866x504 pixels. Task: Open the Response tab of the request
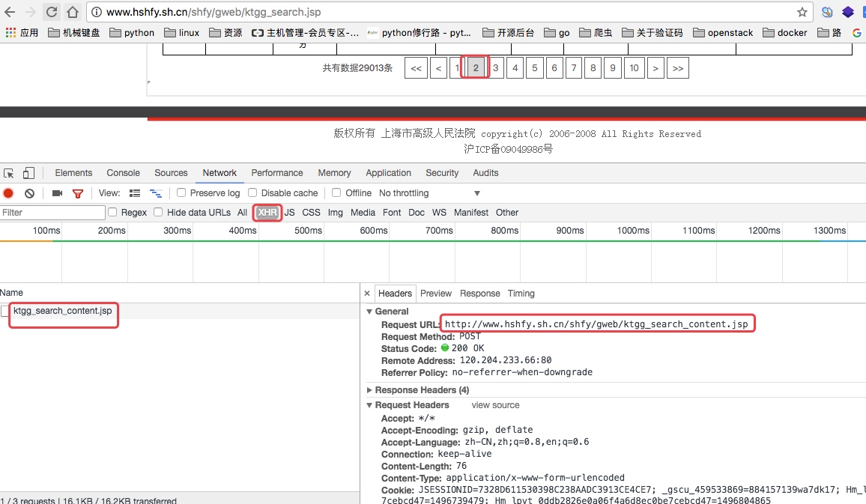point(480,294)
